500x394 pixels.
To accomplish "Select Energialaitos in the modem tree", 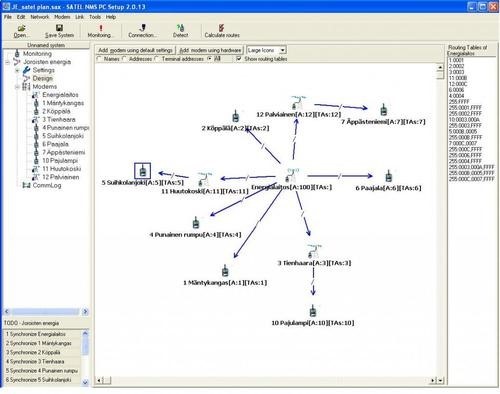I will [x=60, y=95].
